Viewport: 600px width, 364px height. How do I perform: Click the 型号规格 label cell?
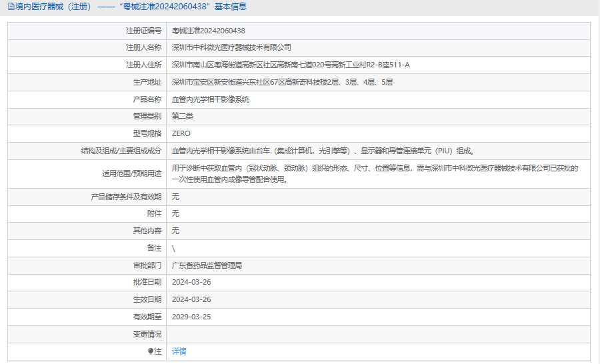pos(87,133)
